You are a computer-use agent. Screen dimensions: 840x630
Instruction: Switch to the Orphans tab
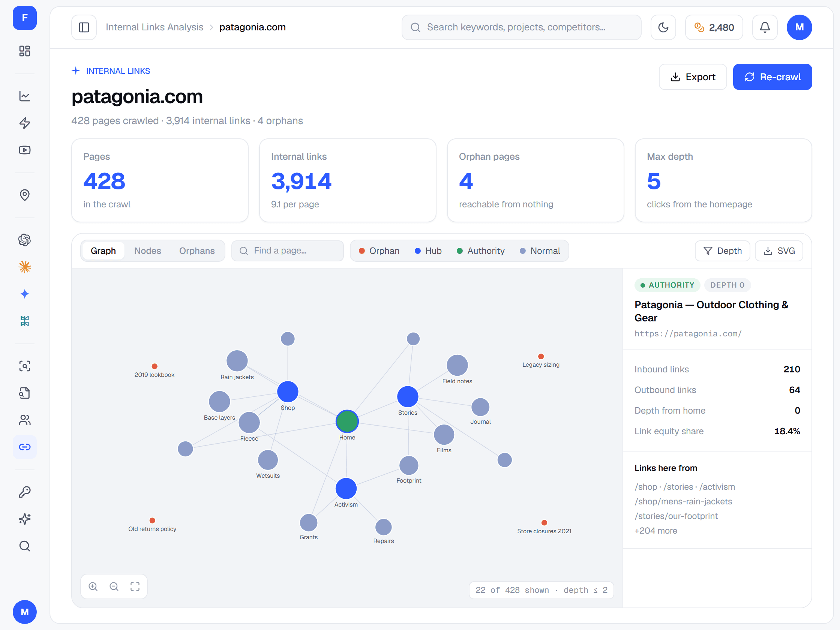(197, 251)
